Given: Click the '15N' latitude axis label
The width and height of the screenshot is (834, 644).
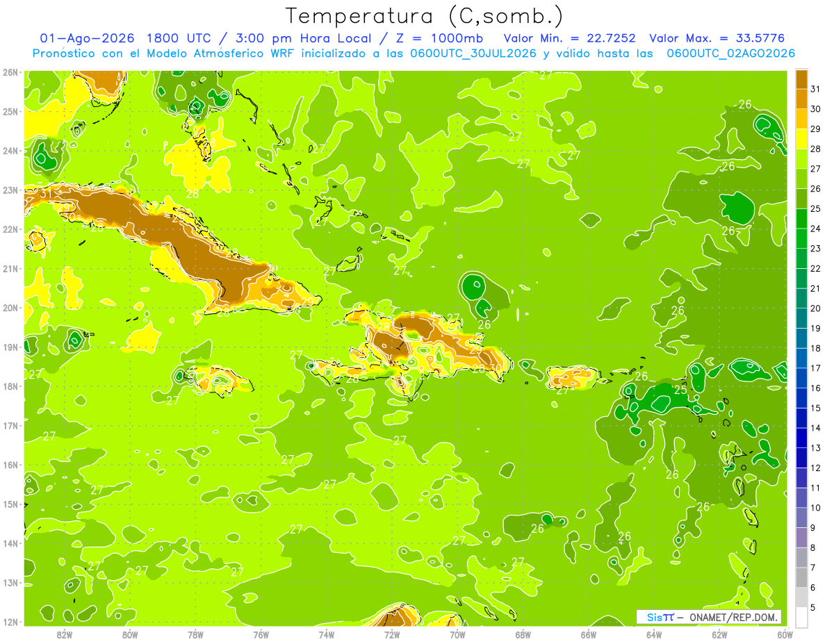Looking at the screenshot, I should pos(10,504).
